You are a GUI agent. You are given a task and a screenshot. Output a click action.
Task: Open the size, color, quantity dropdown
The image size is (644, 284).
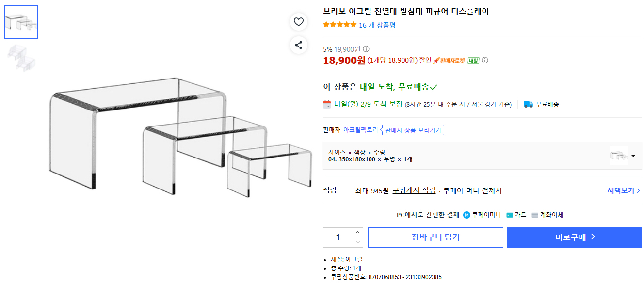point(482,156)
